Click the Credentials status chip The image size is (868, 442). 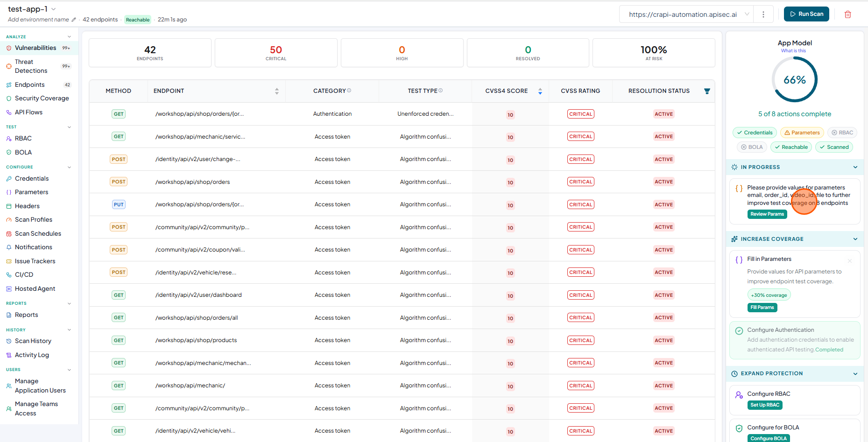[x=755, y=133]
